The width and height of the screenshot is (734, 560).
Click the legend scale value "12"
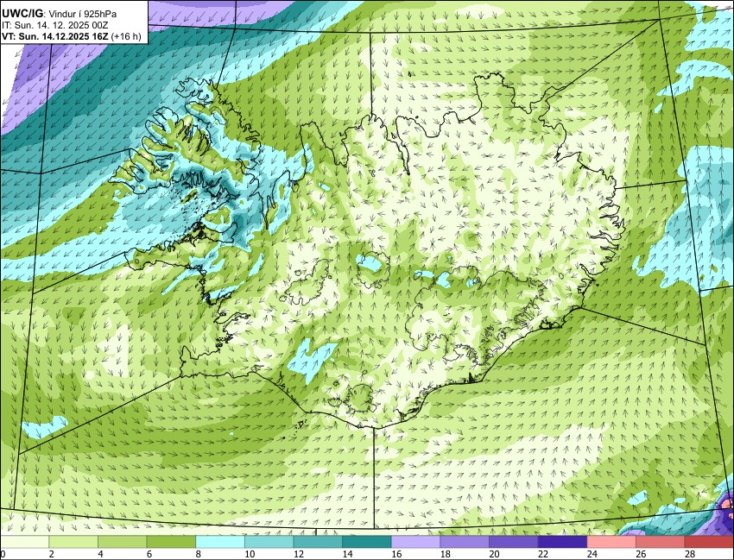[299, 554]
